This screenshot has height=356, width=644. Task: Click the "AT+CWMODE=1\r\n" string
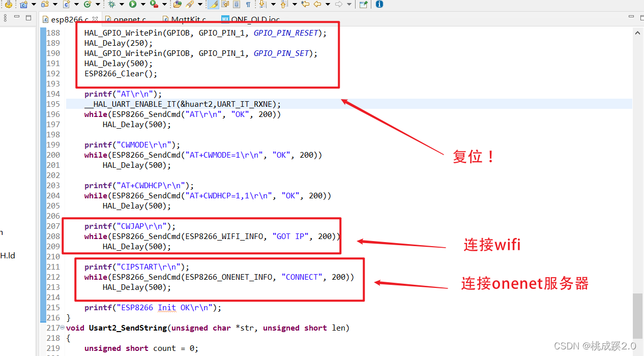point(224,155)
